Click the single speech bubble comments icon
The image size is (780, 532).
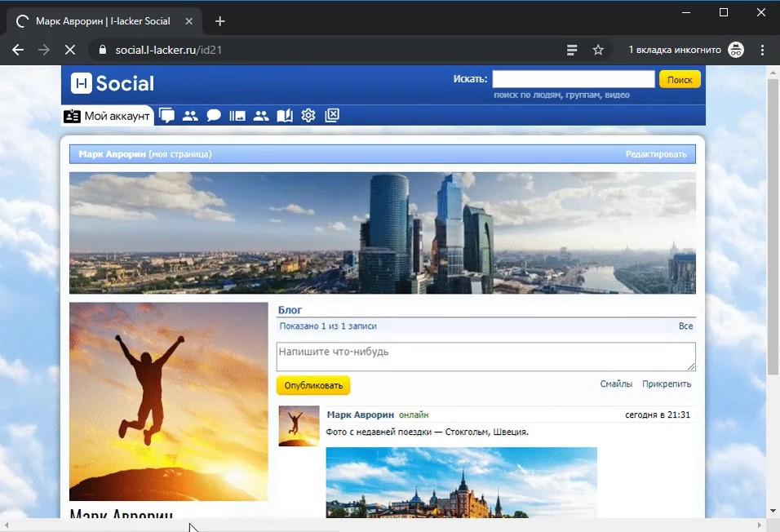[214, 116]
